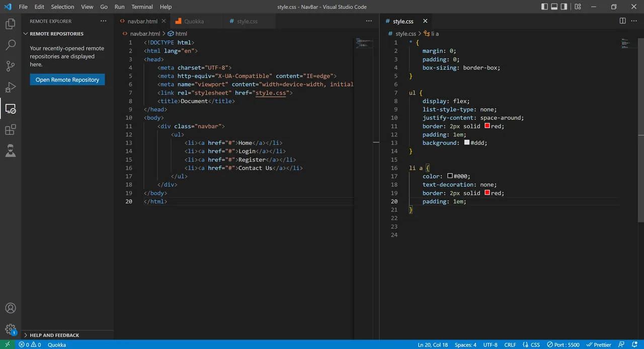
Task: Click the VS Code logo in title bar
Action: point(8,7)
